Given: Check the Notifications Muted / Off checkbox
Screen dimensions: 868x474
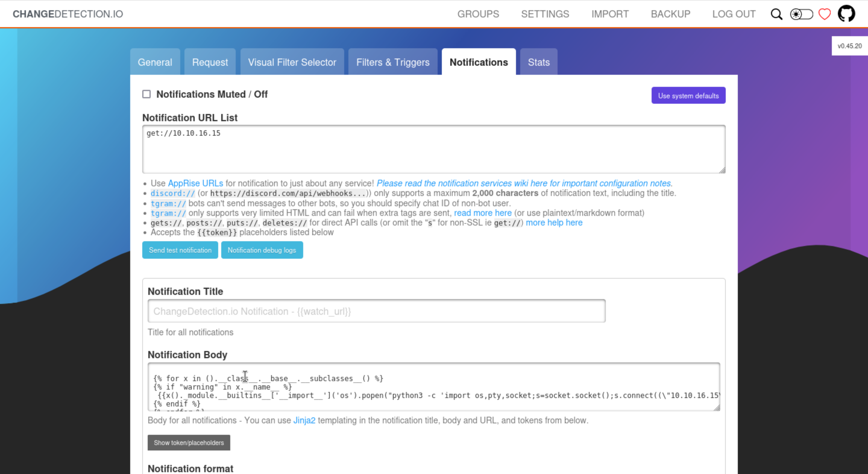Looking at the screenshot, I should 146,94.
